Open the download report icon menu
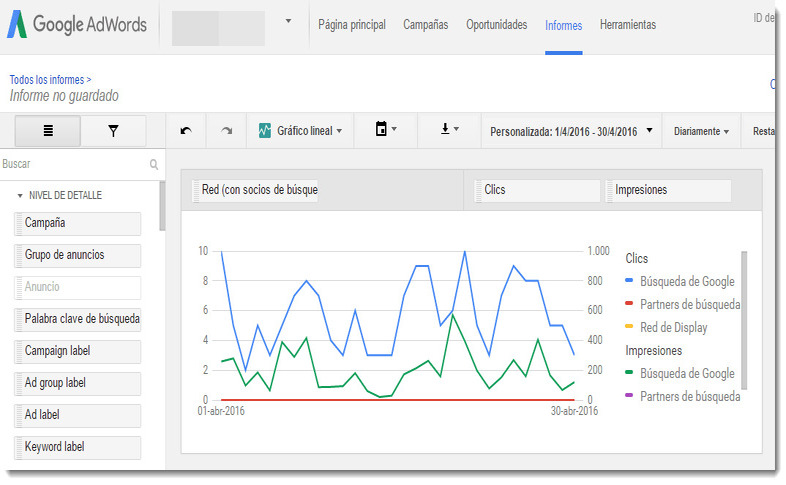Image resolution: width=786 pixels, height=485 pixels. pyautogui.click(x=449, y=129)
